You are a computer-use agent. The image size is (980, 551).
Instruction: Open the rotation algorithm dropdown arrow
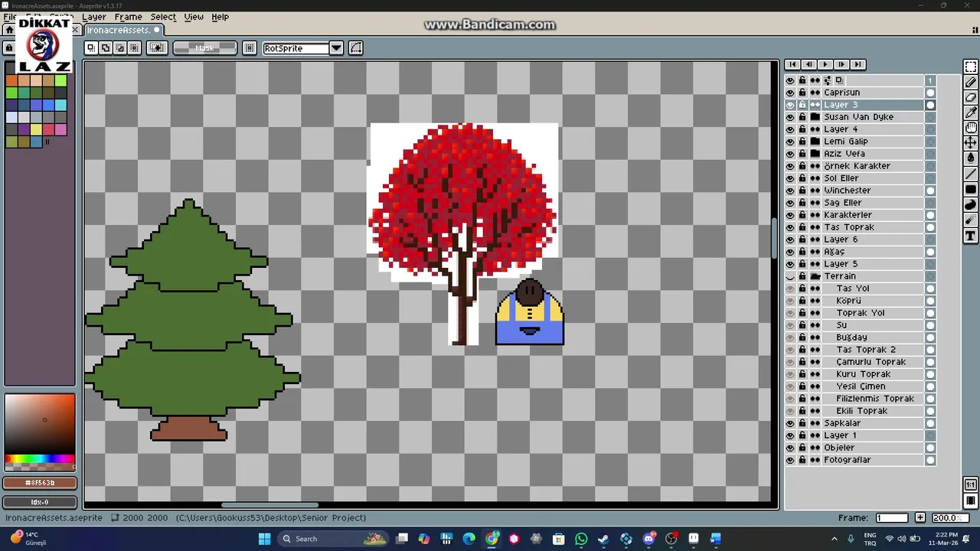coord(335,48)
